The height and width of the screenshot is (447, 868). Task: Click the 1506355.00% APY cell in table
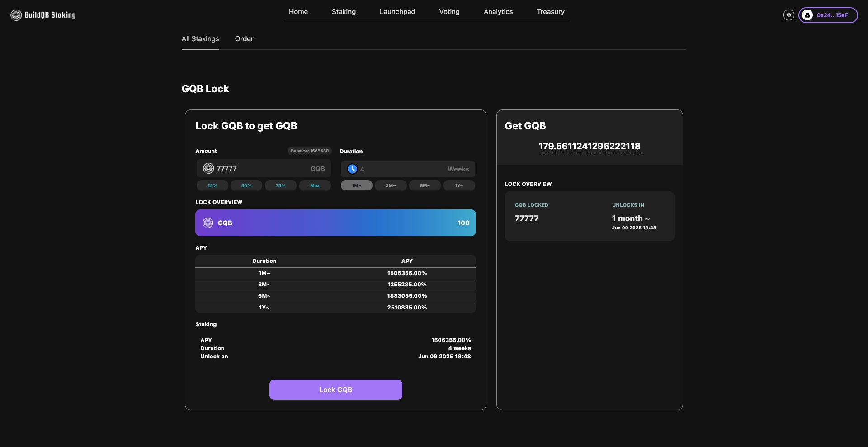tap(407, 273)
